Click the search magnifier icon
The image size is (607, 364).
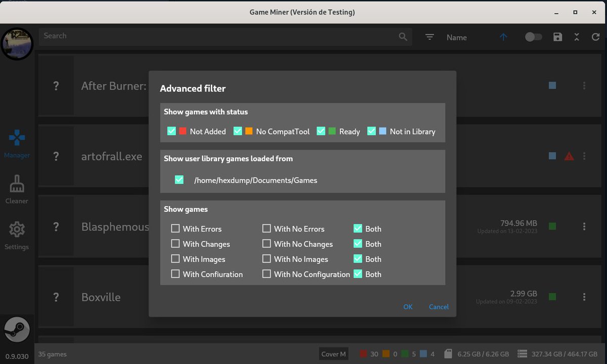pyautogui.click(x=403, y=37)
